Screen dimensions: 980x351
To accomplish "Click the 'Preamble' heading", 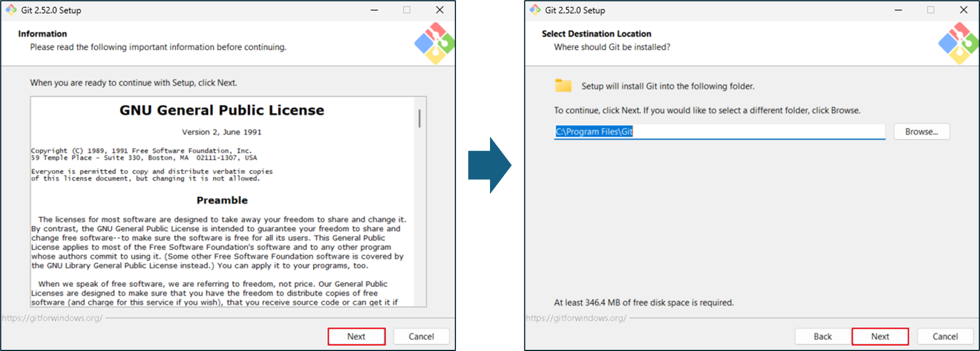I will pyautogui.click(x=222, y=200).
